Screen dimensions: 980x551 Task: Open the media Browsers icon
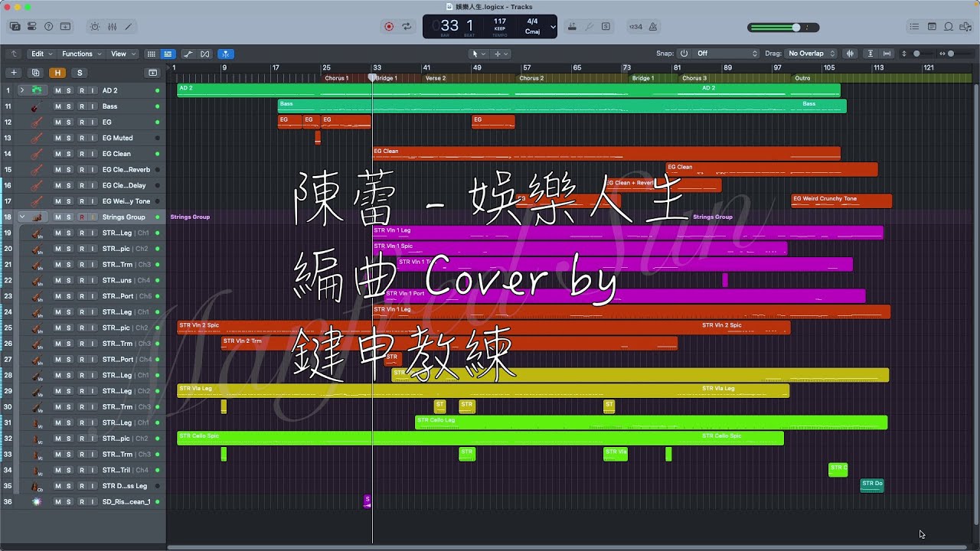pos(965,26)
